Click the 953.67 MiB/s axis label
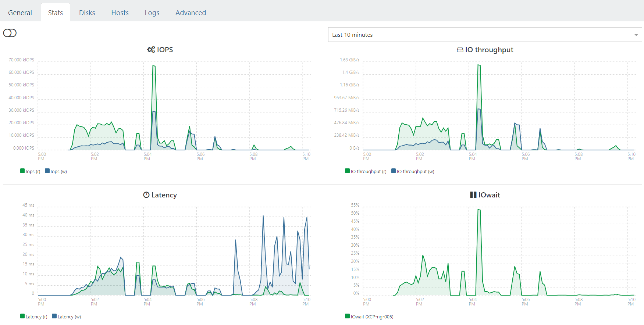The height and width of the screenshot is (325, 644). [x=346, y=97]
